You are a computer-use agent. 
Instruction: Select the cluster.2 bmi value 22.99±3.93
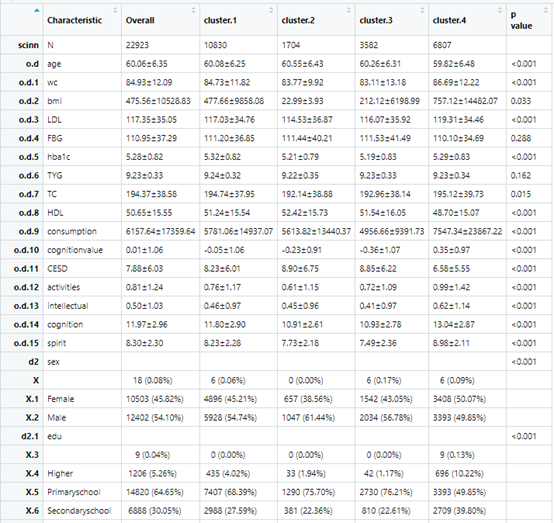[302, 101]
